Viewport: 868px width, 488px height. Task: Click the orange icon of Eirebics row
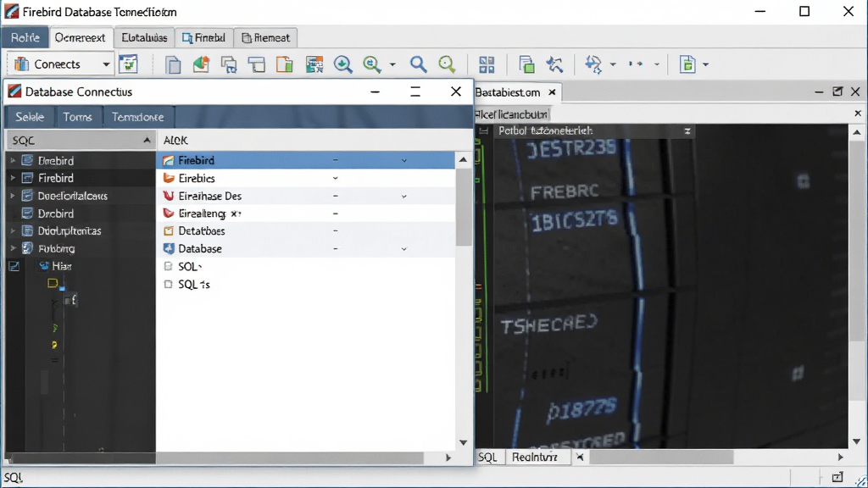[x=169, y=178]
